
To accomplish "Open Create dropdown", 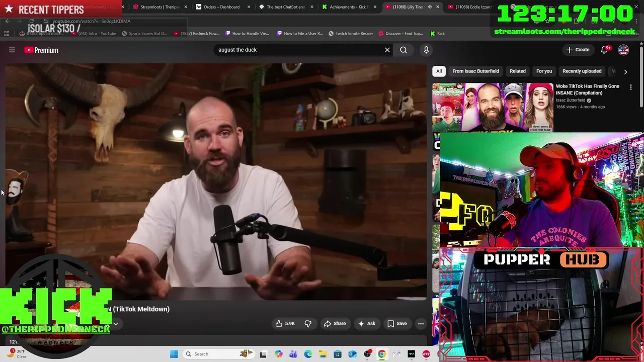I will 578,50.
